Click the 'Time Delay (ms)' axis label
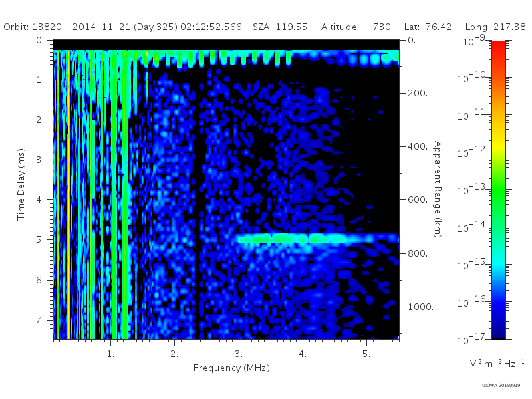 21,184
